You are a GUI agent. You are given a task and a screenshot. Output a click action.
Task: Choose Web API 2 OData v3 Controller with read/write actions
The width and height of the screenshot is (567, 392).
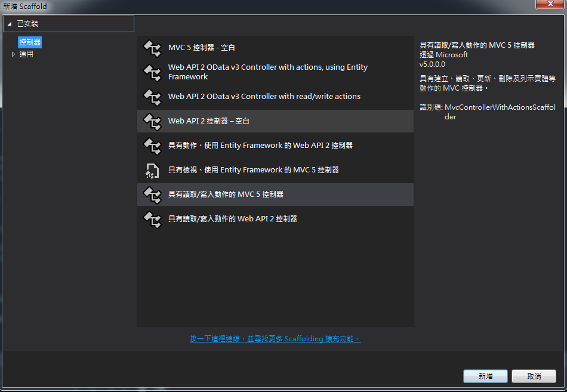click(x=275, y=97)
